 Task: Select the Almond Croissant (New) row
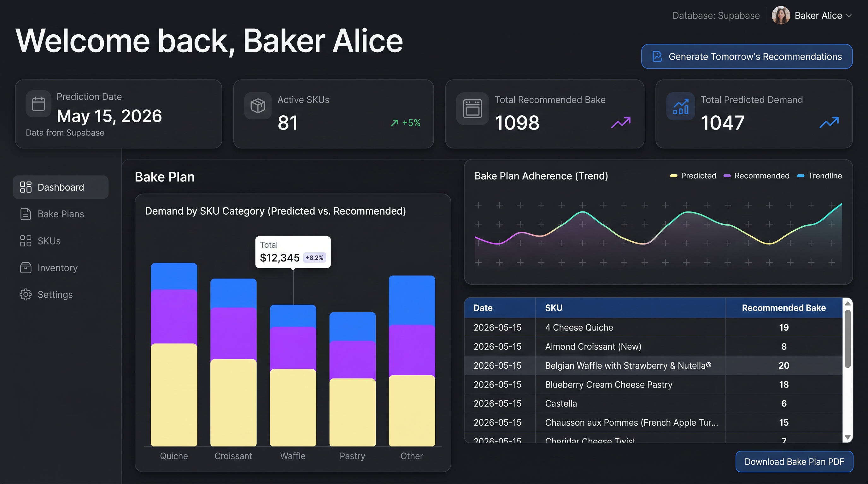[x=653, y=346]
